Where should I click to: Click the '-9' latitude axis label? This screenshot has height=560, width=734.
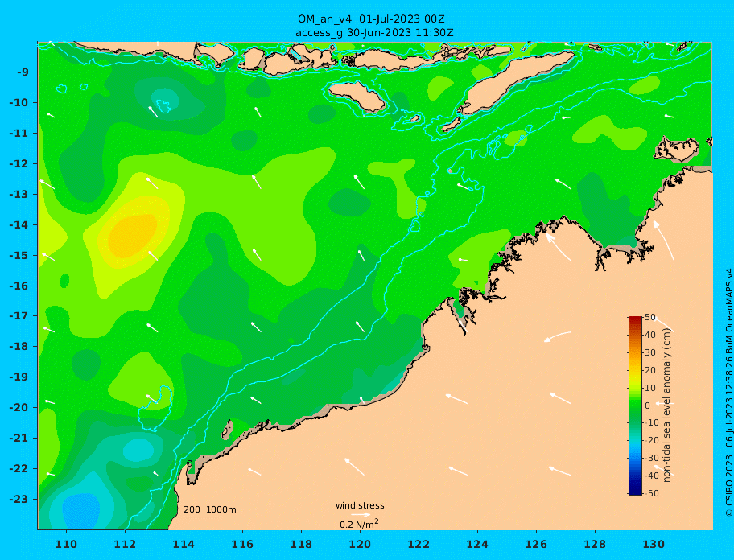point(23,72)
